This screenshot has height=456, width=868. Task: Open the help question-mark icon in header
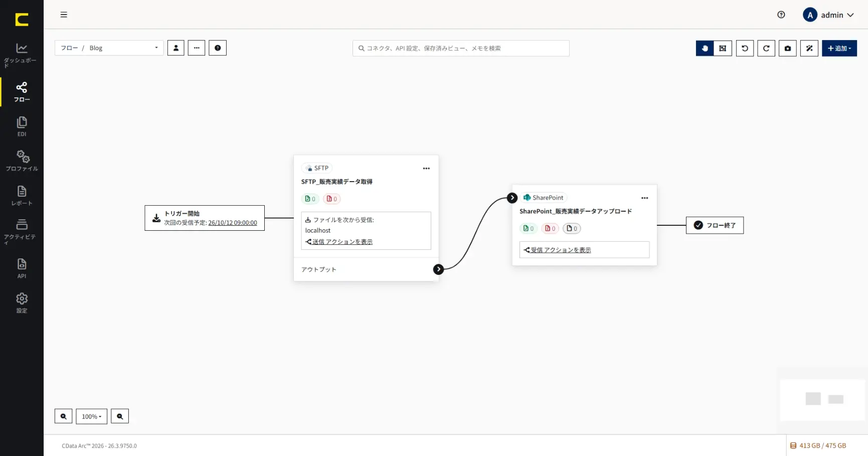781,15
